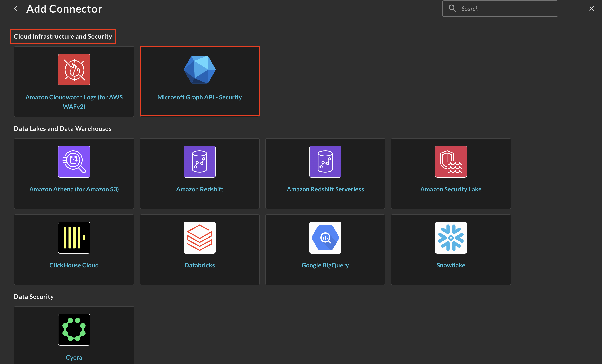This screenshot has width=602, height=364.
Task: Click the Search input field
Action: click(500, 9)
